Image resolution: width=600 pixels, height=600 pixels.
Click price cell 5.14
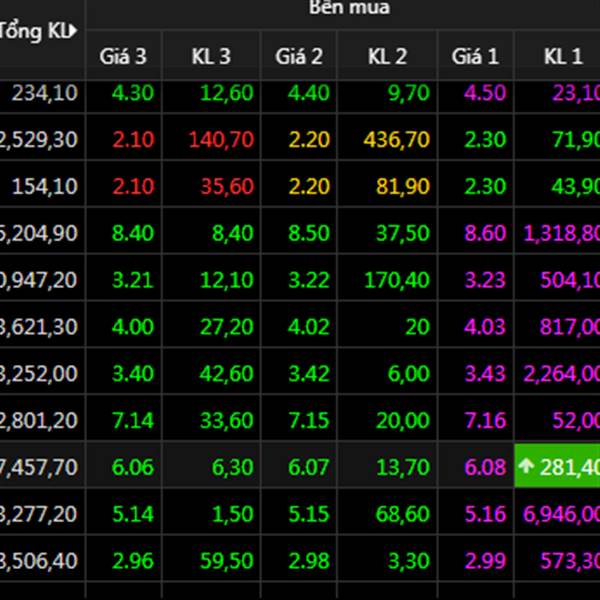133,514
